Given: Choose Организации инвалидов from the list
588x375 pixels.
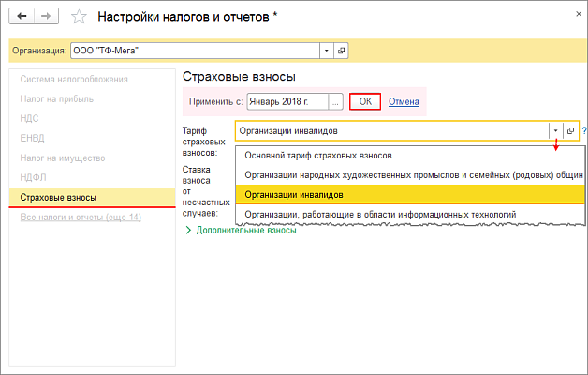Looking at the screenshot, I should tap(293, 194).
